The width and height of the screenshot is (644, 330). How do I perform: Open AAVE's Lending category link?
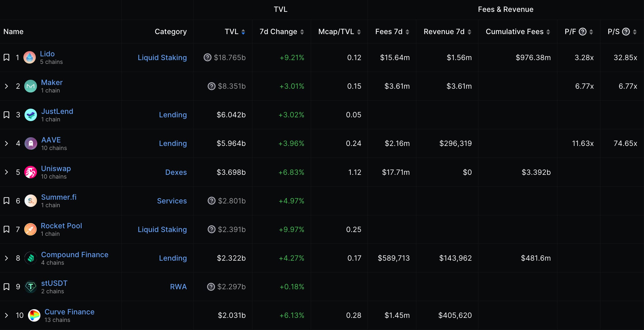tap(173, 144)
